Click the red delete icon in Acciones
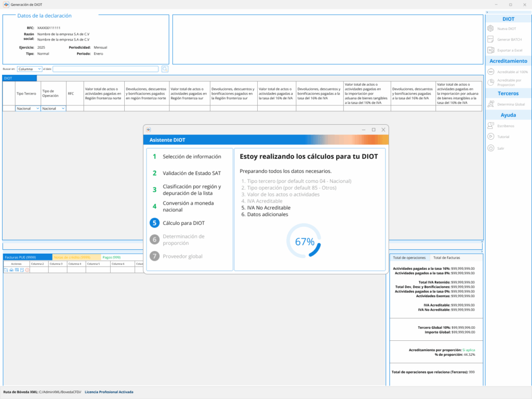Image resolution: width=532 pixels, height=399 pixels. 27,270
